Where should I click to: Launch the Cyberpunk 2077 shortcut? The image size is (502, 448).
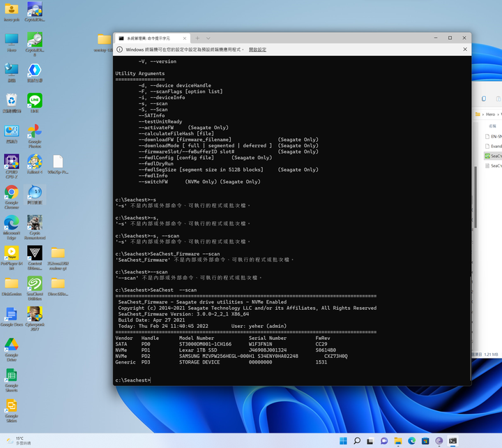[35, 318]
